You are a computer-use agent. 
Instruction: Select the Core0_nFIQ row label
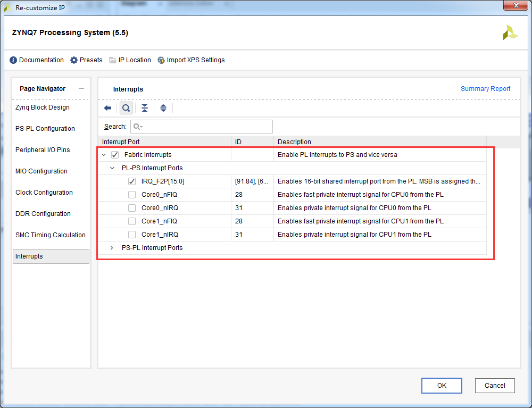[x=160, y=195]
